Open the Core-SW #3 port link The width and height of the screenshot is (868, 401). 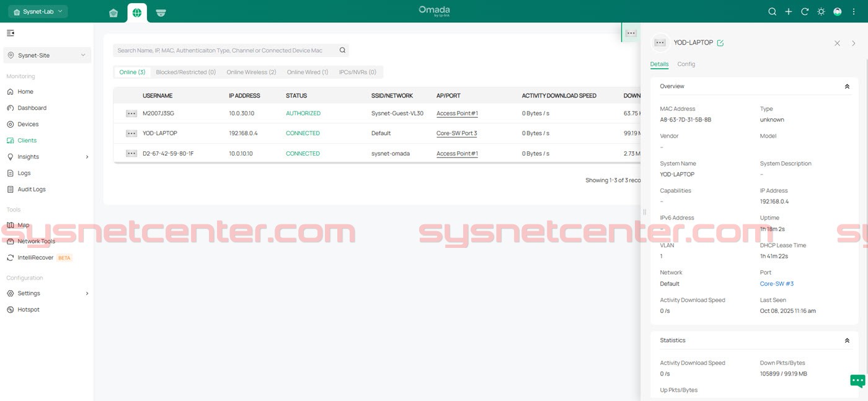tap(776, 284)
